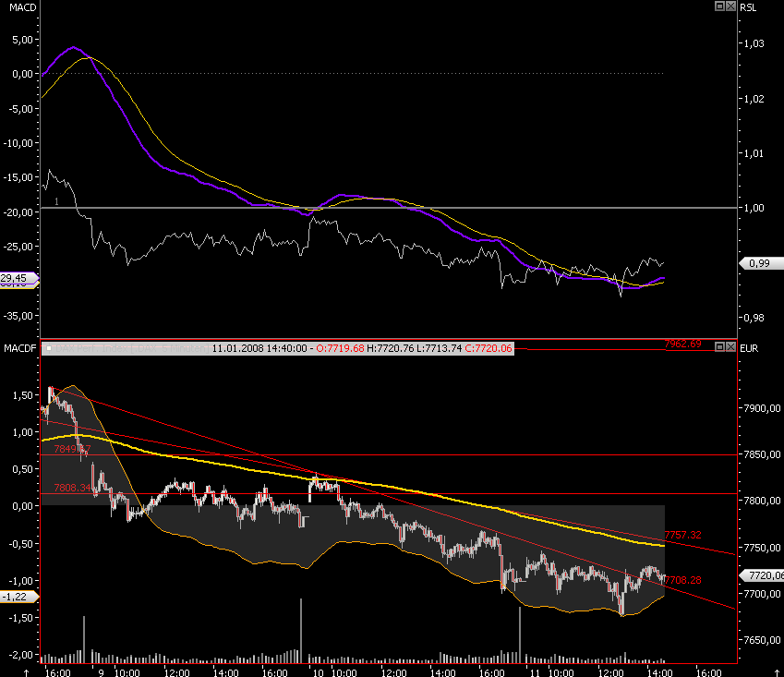
Task: Click the O:7719.68 open value
Action: point(340,348)
